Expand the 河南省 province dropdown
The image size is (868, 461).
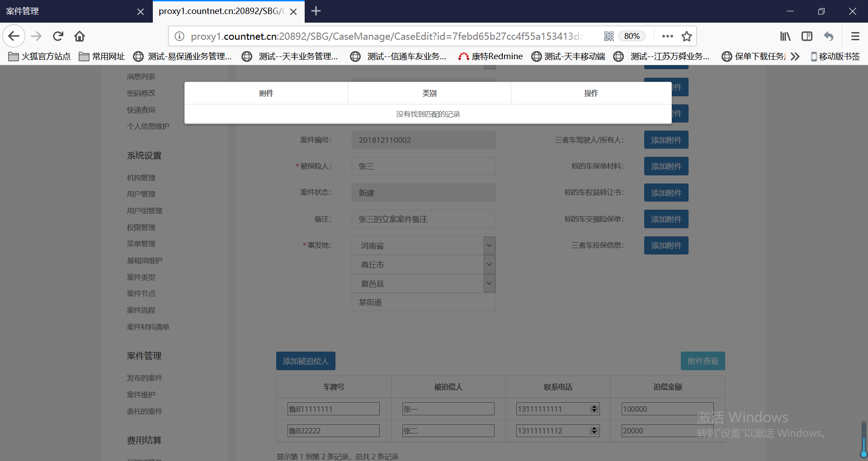489,246
